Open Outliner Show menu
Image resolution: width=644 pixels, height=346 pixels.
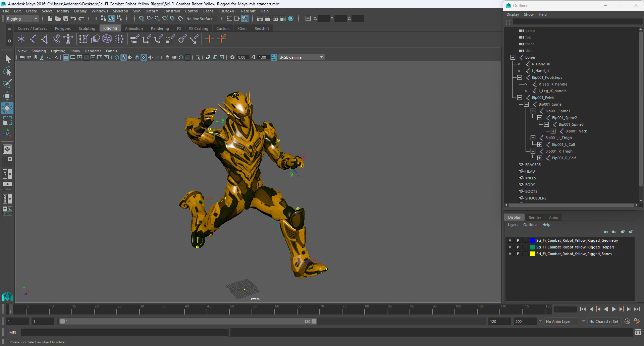pos(529,14)
